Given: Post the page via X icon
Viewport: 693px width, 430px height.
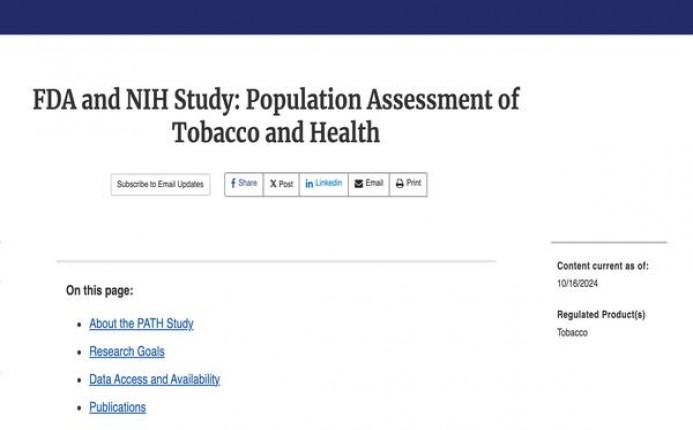Looking at the screenshot, I should (x=273, y=184).
